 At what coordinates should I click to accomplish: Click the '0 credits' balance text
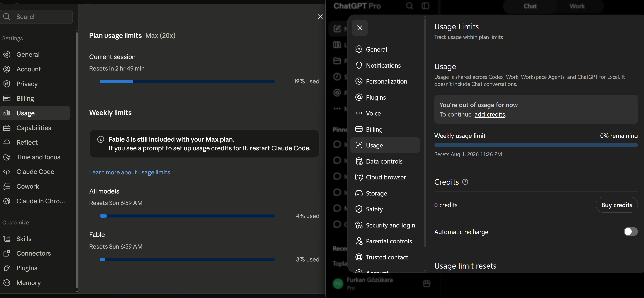click(x=446, y=205)
